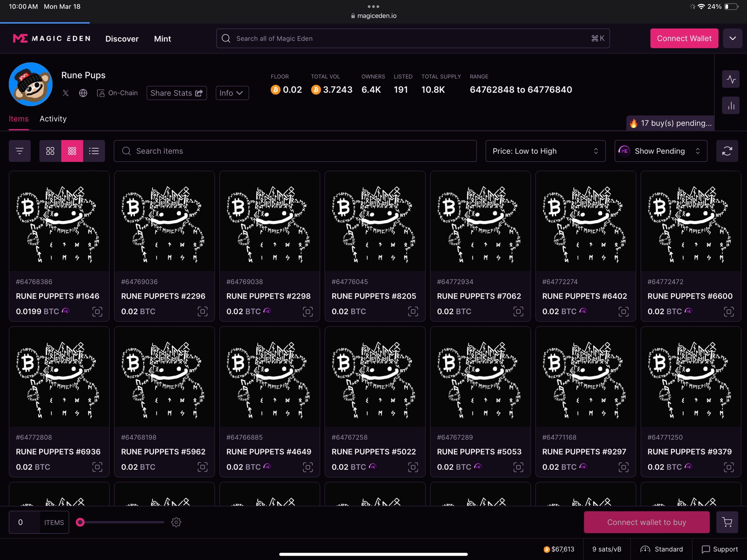
Task: Click the Share Stats button
Action: 177,93
